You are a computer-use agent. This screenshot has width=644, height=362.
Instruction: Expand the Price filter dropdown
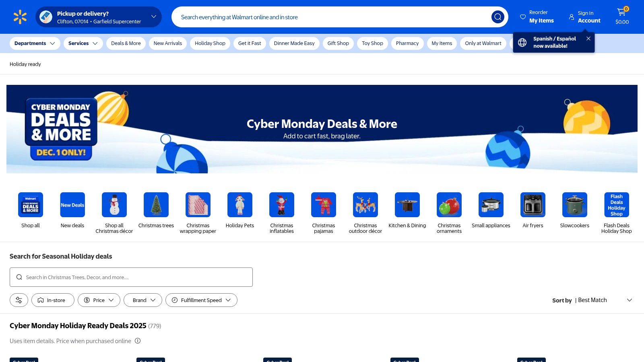tap(99, 300)
